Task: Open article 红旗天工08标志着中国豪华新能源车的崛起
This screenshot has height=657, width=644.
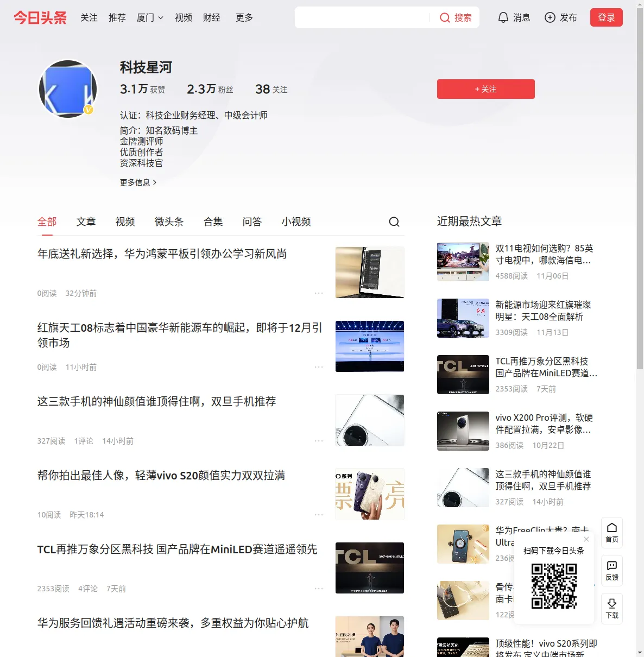Action: coord(180,335)
